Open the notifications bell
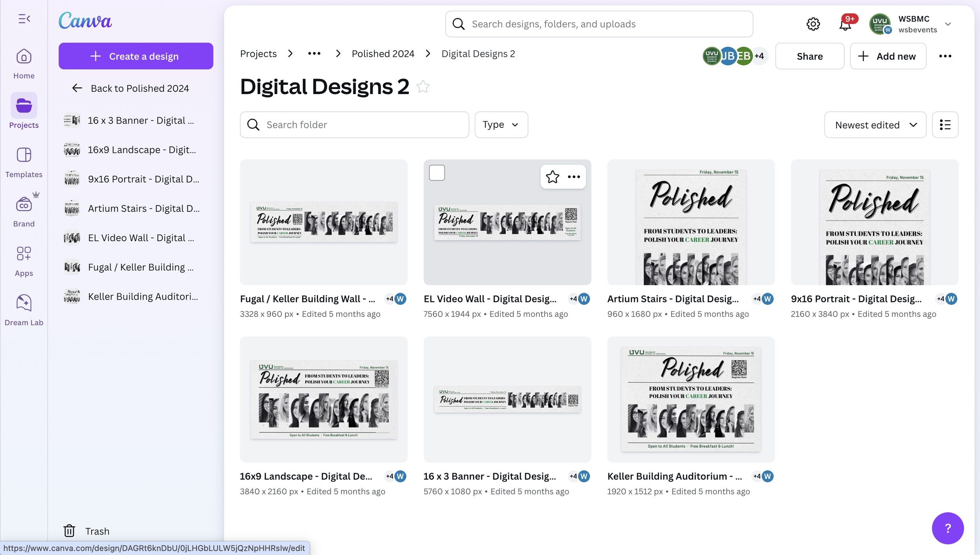 (845, 25)
